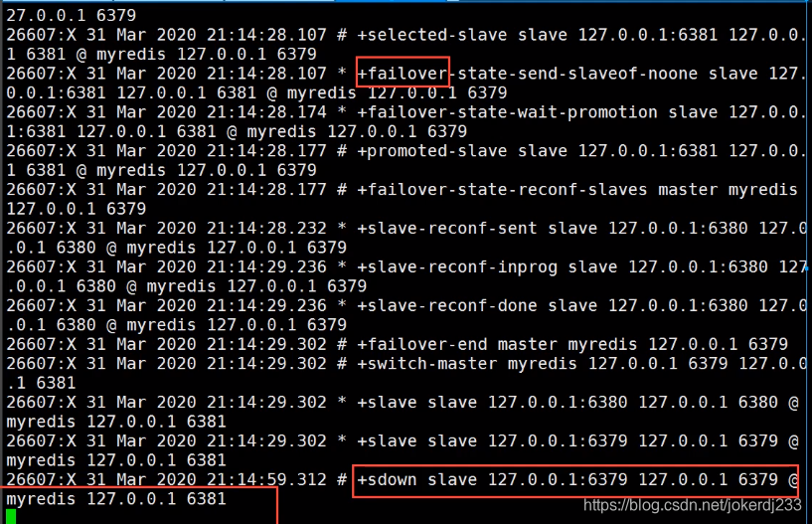
Task: Click the -state-send-slaveof-noone text
Action: tap(573, 73)
